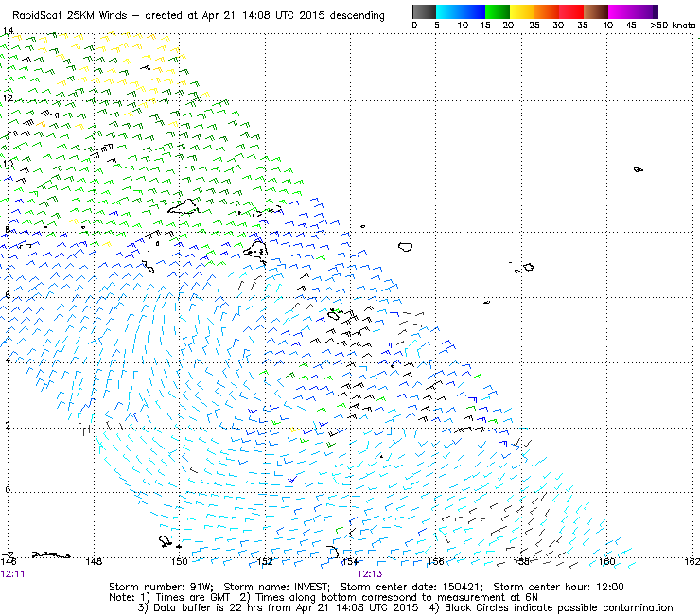Click the cyan 5-10 knots legend swatch
Image resolution: width=700 pixels, height=615 pixels.
pyautogui.click(x=448, y=11)
